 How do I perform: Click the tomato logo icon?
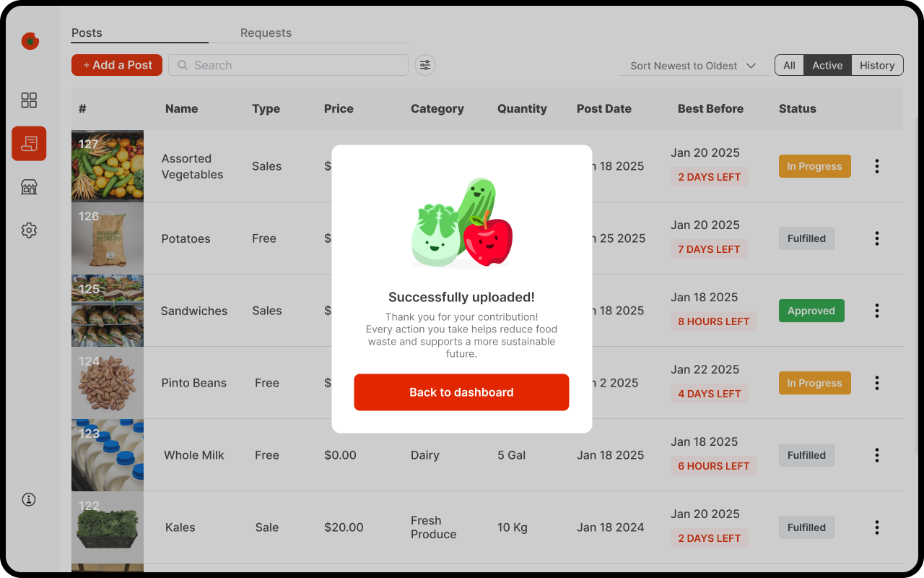(30, 41)
